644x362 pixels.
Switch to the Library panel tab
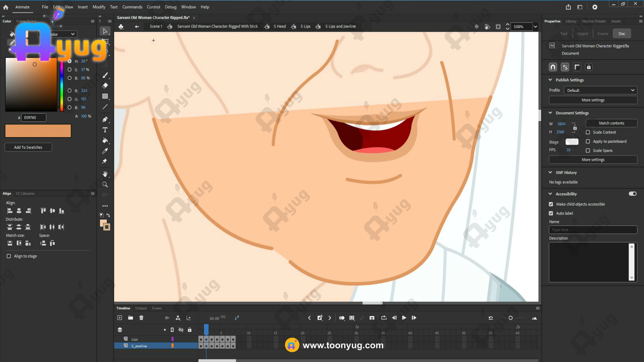(571, 21)
